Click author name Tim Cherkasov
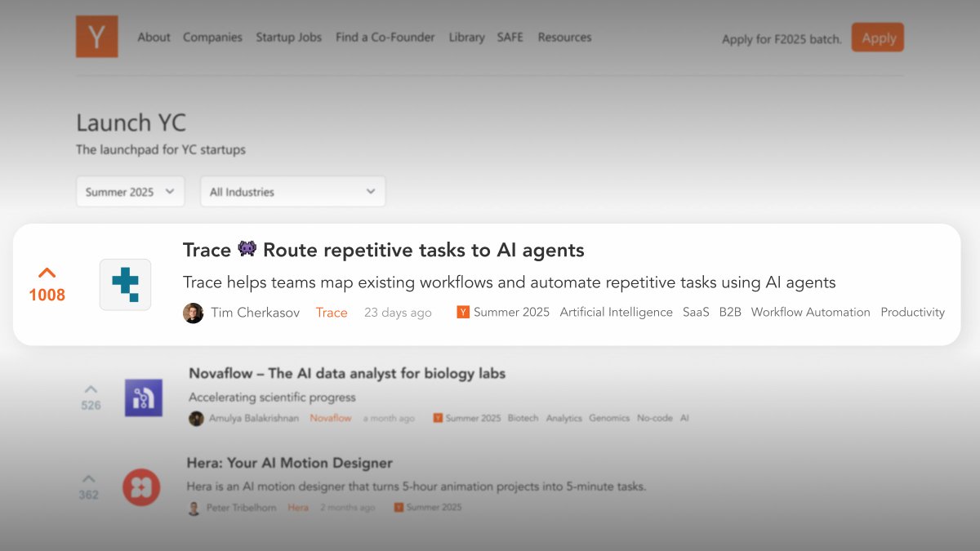The height and width of the screenshot is (551, 980). tap(255, 313)
